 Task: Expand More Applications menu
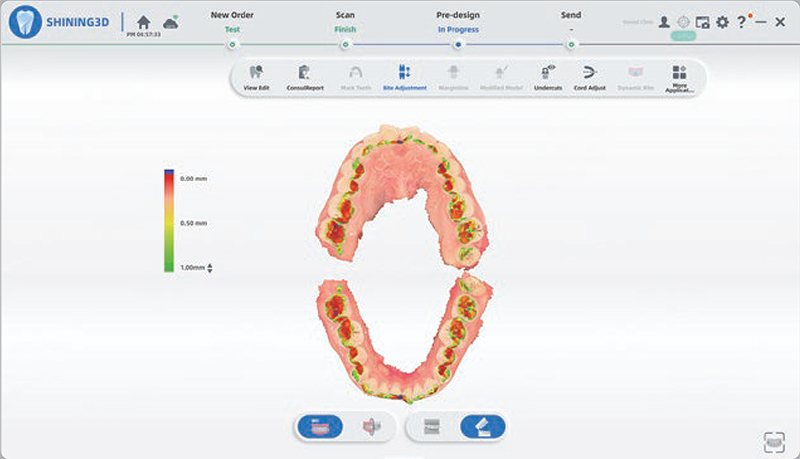tap(680, 76)
